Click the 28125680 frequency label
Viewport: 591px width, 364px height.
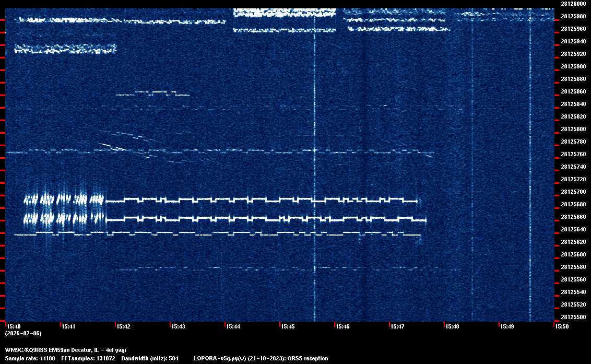572,204
